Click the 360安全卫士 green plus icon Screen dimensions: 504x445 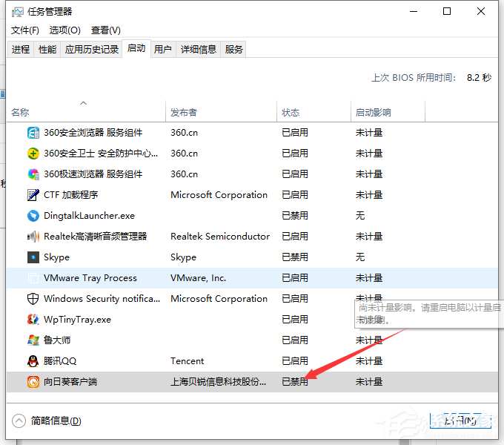tap(33, 154)
